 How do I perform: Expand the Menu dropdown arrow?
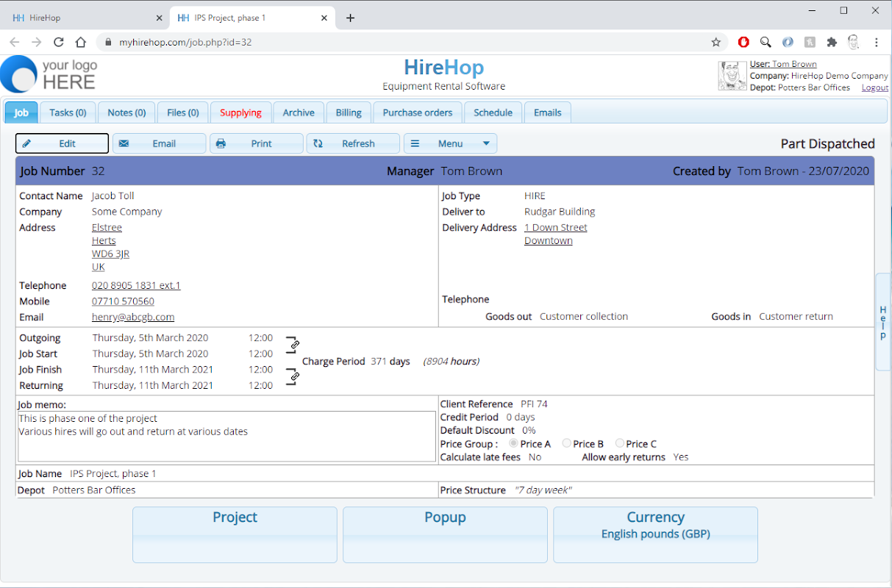(x=486, y=143)
